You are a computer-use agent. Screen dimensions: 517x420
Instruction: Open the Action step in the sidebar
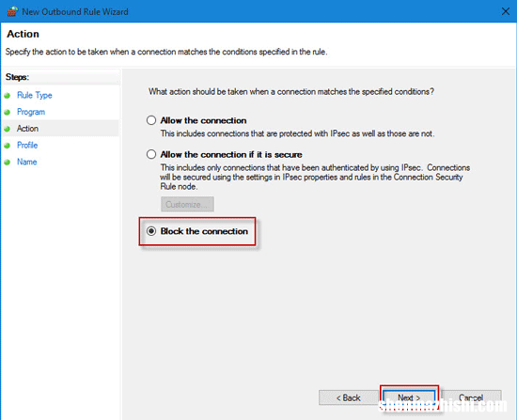[27, 129]
